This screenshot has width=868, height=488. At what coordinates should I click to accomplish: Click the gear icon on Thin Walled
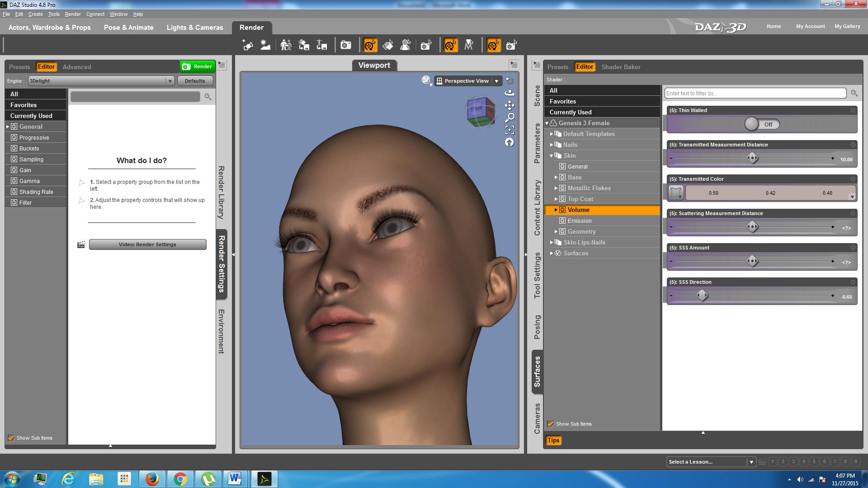click(853, 110)
